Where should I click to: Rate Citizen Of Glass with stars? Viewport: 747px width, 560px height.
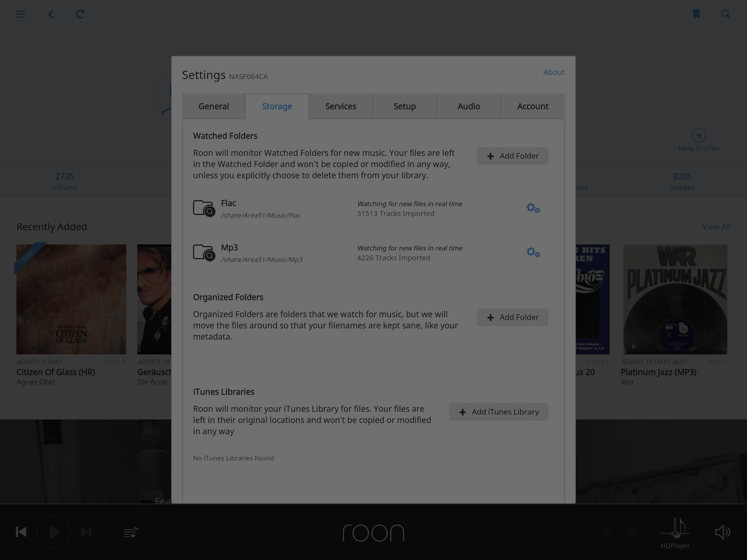pos(115,362)
